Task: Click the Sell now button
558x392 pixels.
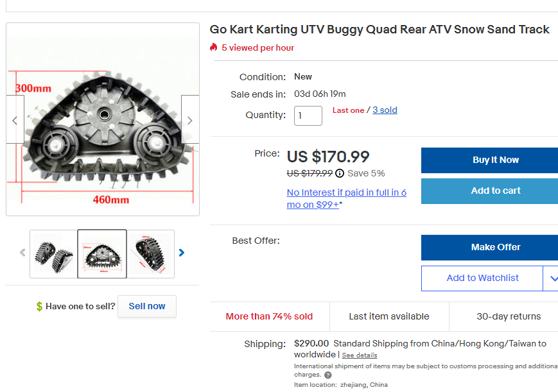Action: [x=147, y=306]
